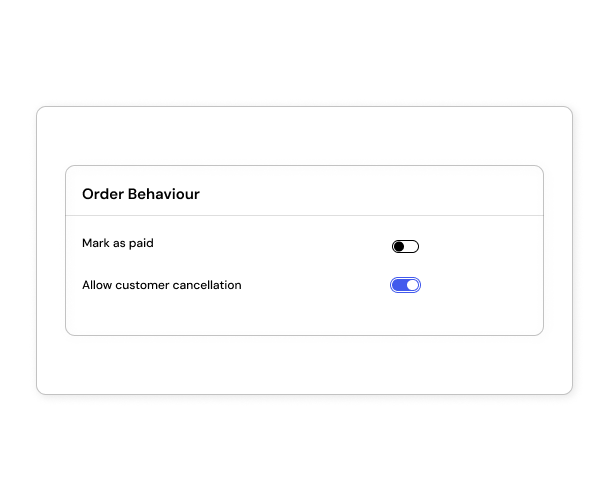The width and height of the screenshot is (610, 500).
Task: Click the word cancellation in the second setting
Action: [x=207, y=285]
